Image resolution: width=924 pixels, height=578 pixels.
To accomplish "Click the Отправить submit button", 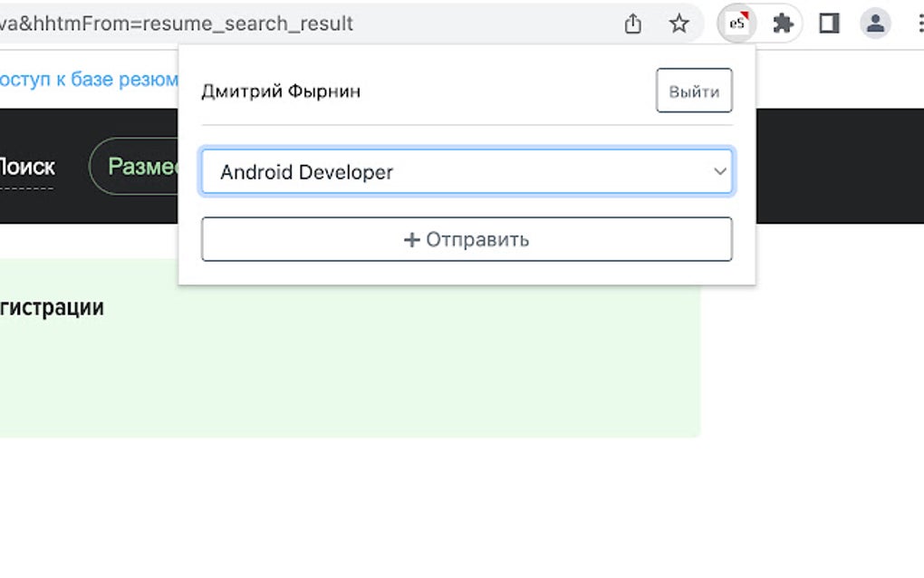I will click(x=467, y=239).
